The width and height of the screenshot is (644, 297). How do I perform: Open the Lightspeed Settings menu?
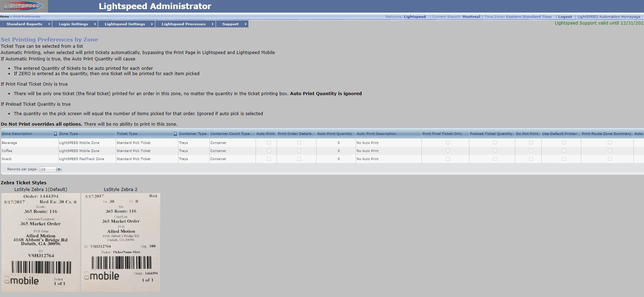point(124,24)
